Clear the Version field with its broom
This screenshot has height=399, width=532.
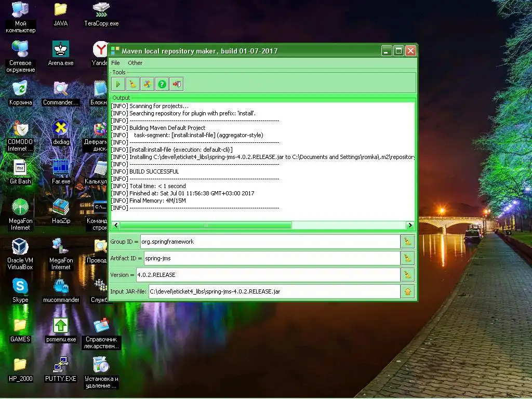[407, 275]
